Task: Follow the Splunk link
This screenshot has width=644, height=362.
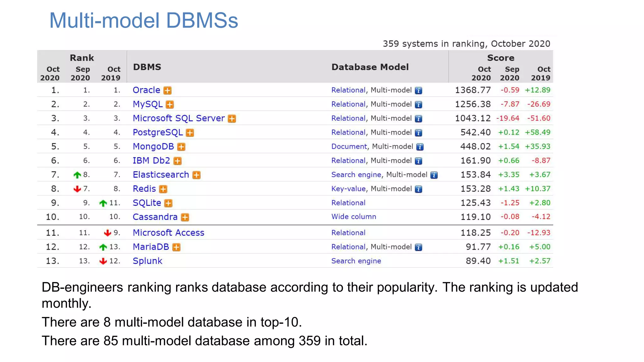Action: tap(147, 261)
